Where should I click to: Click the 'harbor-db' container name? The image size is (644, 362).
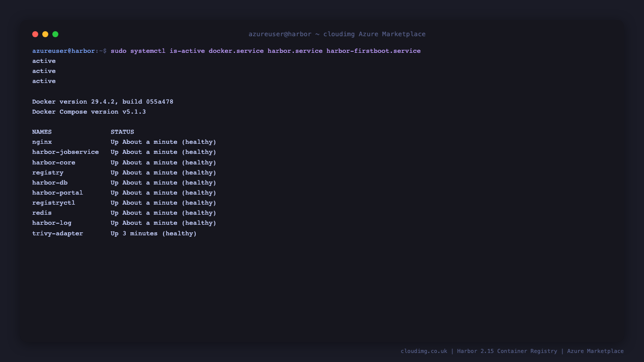click(x=50, y=183)
